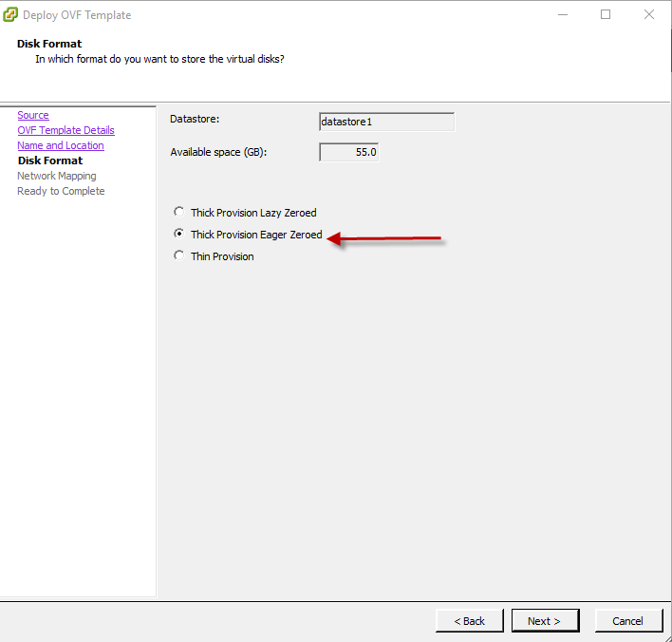
Task: Go to the Source step link
Action: click(x=33, y=115)
